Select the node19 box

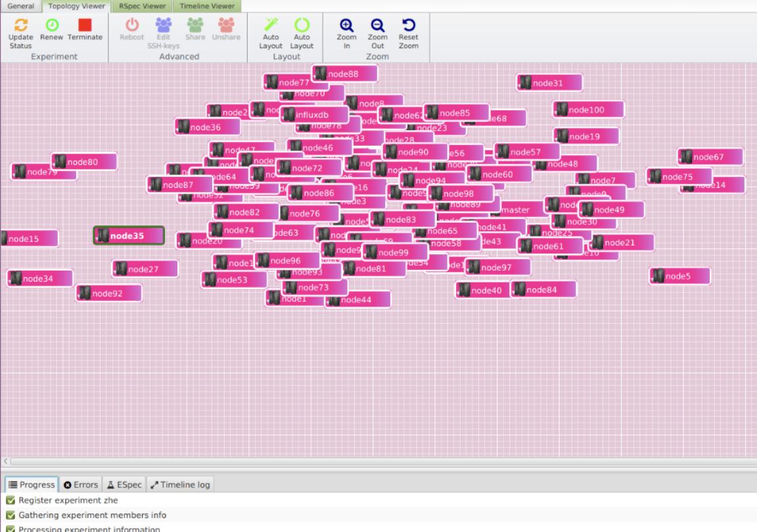click(586, 137)
